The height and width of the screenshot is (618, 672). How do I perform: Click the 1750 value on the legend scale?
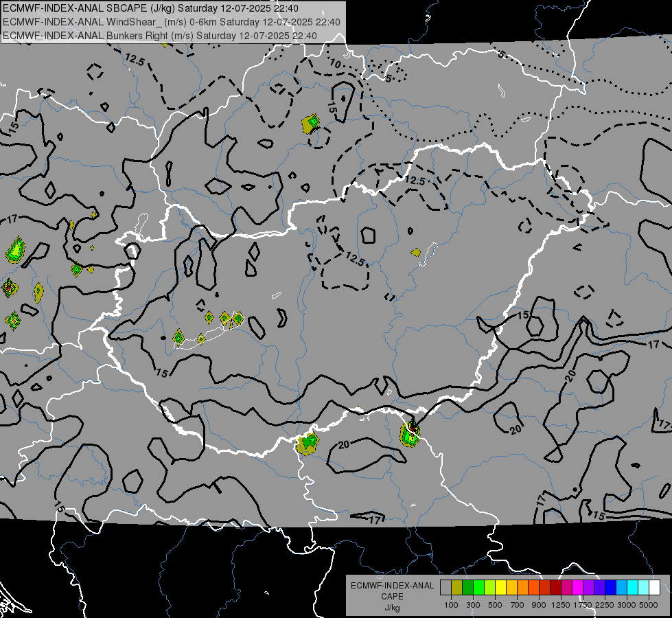point(583,605)
